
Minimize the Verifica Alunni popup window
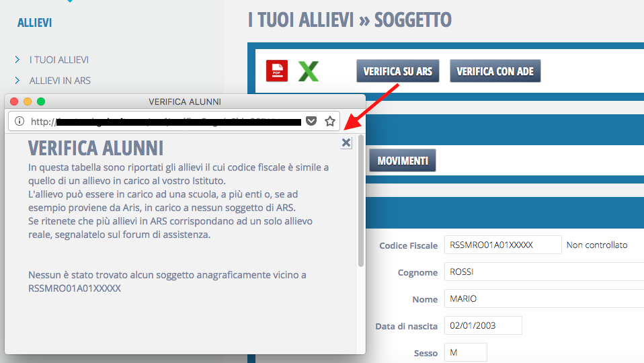[28, 102]
